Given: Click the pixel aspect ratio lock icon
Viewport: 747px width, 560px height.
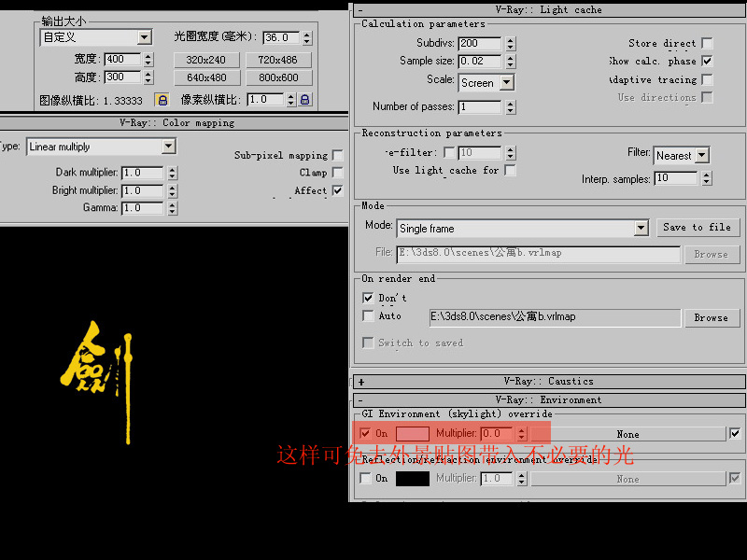Looking at the screenshot, I should [305, 100].
